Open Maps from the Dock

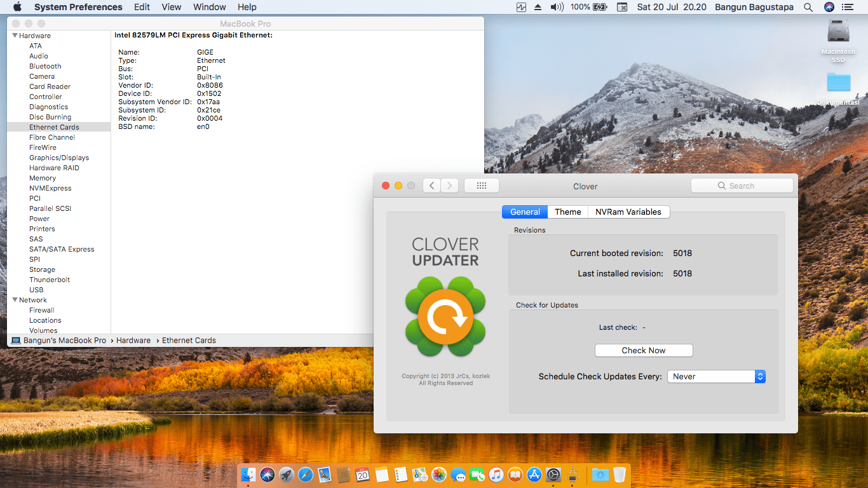click(x=420, y=475)
